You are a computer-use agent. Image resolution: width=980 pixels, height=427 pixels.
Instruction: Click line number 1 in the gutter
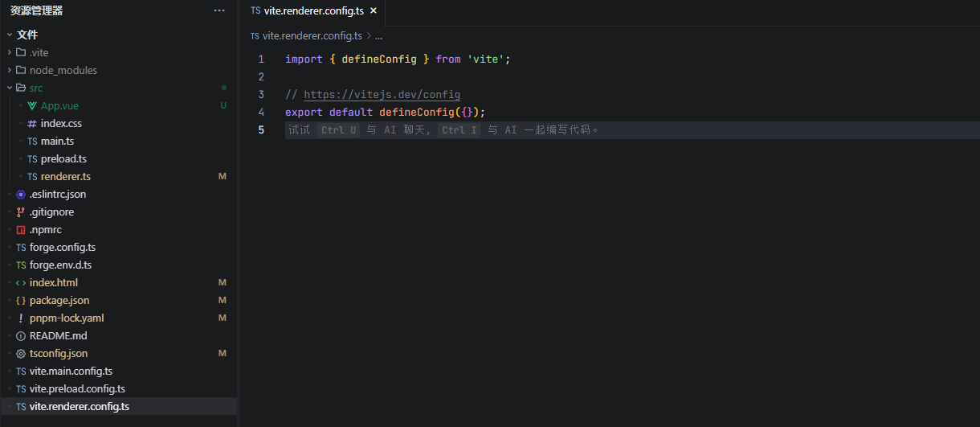[260, 60]
